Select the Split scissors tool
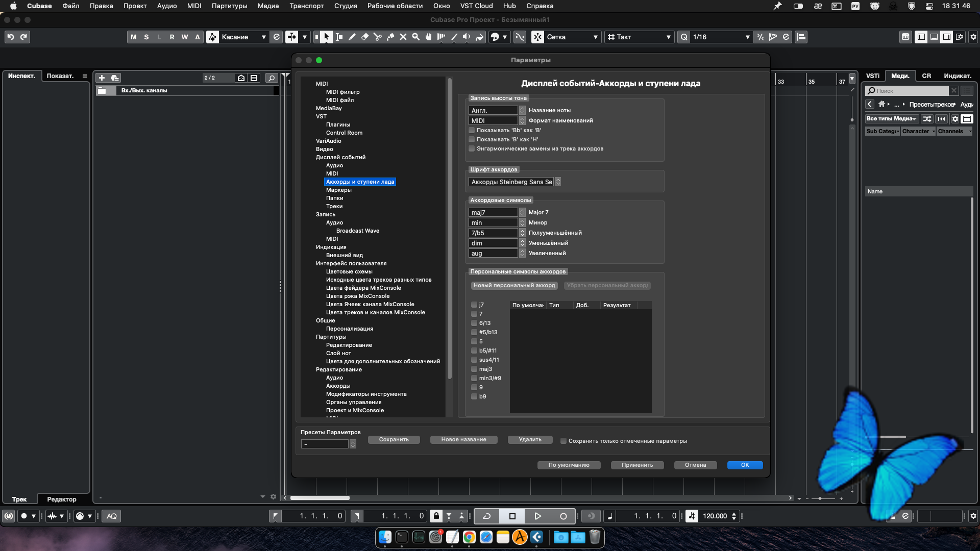980x551 pixels. (x=378, y=37)
